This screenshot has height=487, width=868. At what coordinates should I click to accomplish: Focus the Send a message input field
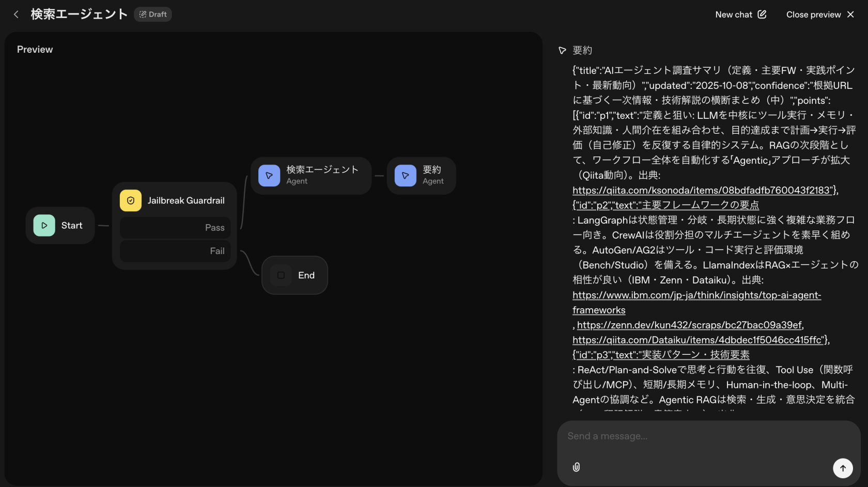pyautogui.click(x=698, y=436)
